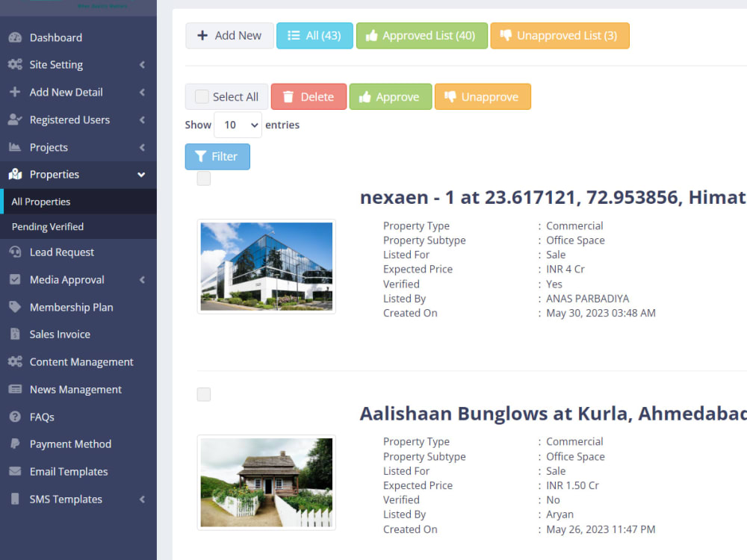Click the Media Approval checkmark icon
Image resolution: width=747 pixels, height=560 pixels.
[x=15, y=279]
